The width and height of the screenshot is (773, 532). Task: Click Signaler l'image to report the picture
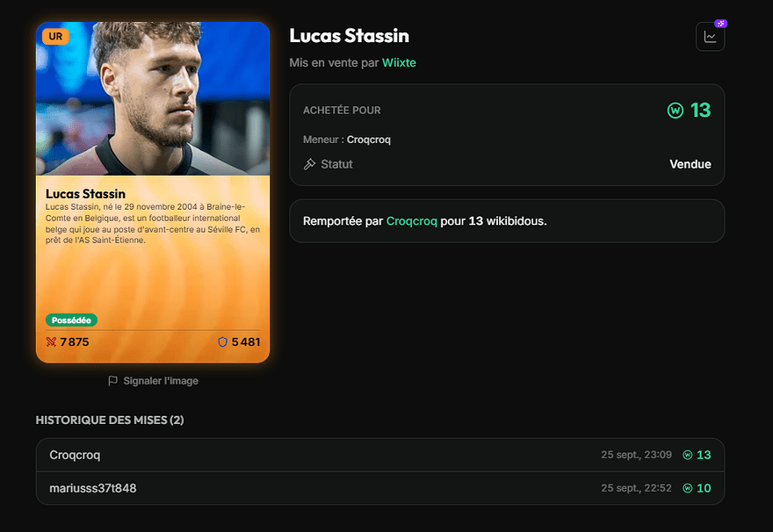[x=161, y=381]
